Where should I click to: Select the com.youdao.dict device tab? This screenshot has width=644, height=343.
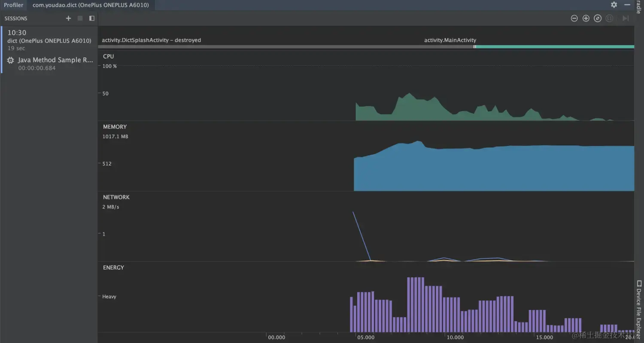(91, 5)
